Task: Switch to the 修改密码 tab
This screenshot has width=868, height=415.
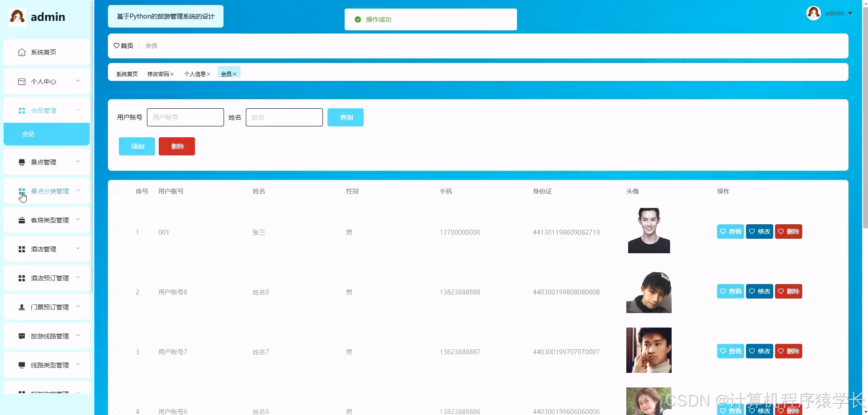Action: point(158,74)
